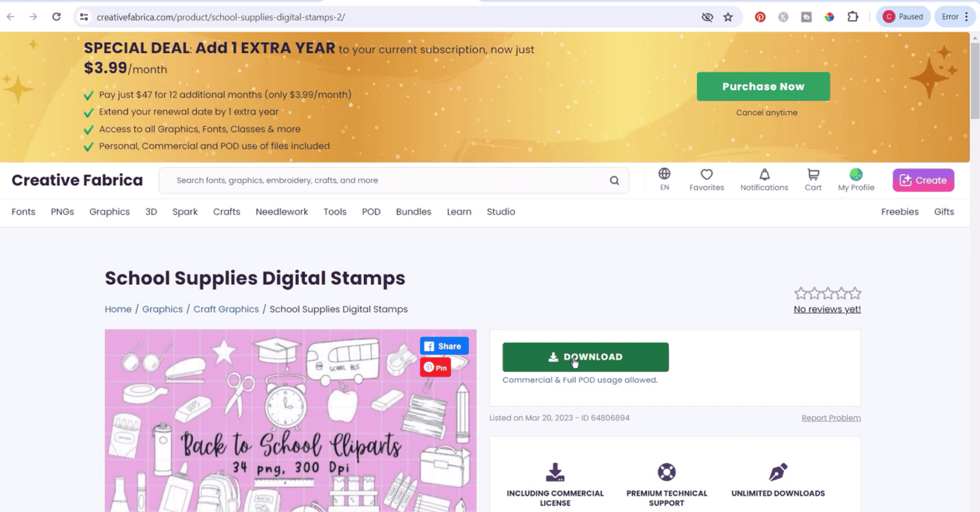Open the Pinterest browser extension icon
Screen dimensions: 980x512
[x=760, y=17]
